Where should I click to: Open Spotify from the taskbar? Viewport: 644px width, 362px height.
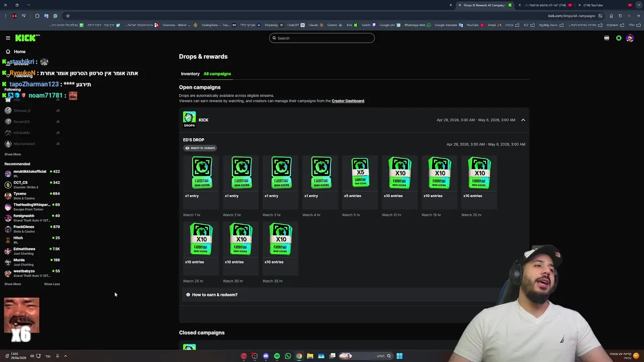277,356
